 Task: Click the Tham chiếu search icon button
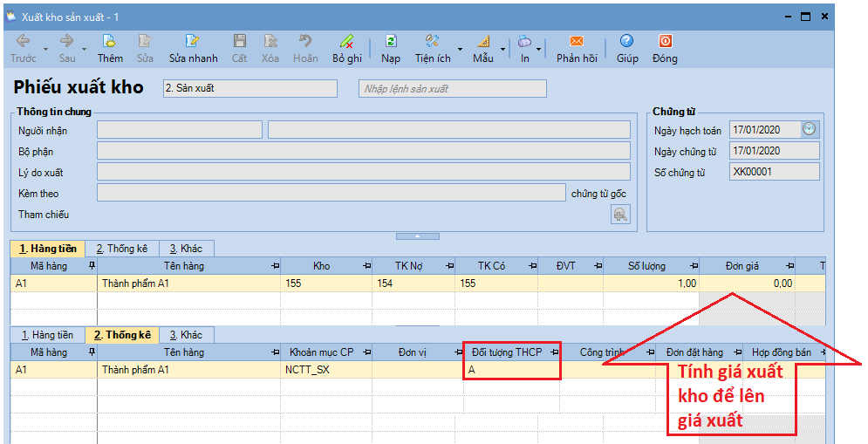(x=620, y=215)
